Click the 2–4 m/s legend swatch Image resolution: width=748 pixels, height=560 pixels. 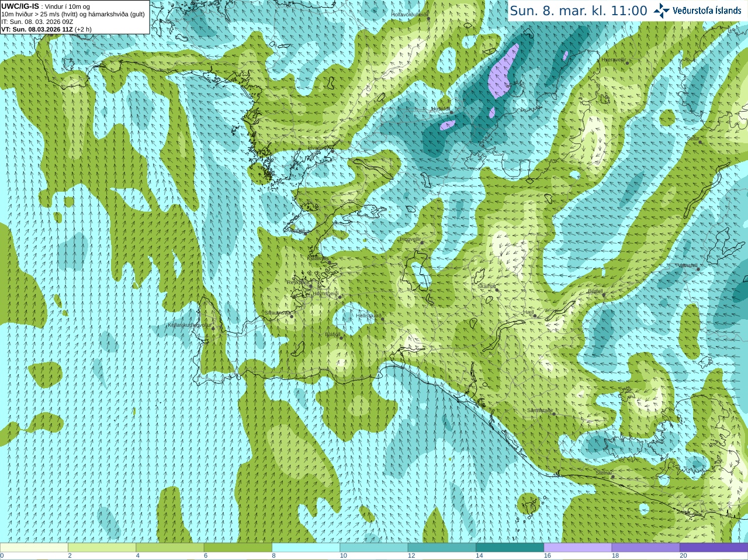tap(102, 548)
